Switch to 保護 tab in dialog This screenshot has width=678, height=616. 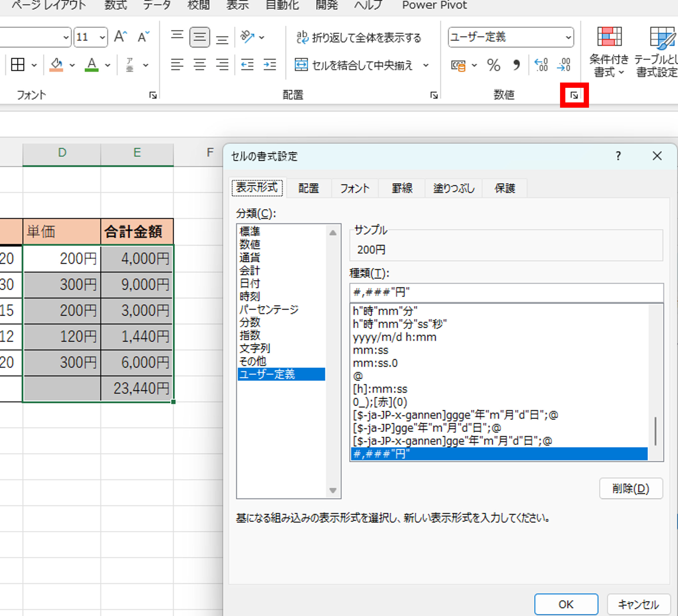point(504,188)
